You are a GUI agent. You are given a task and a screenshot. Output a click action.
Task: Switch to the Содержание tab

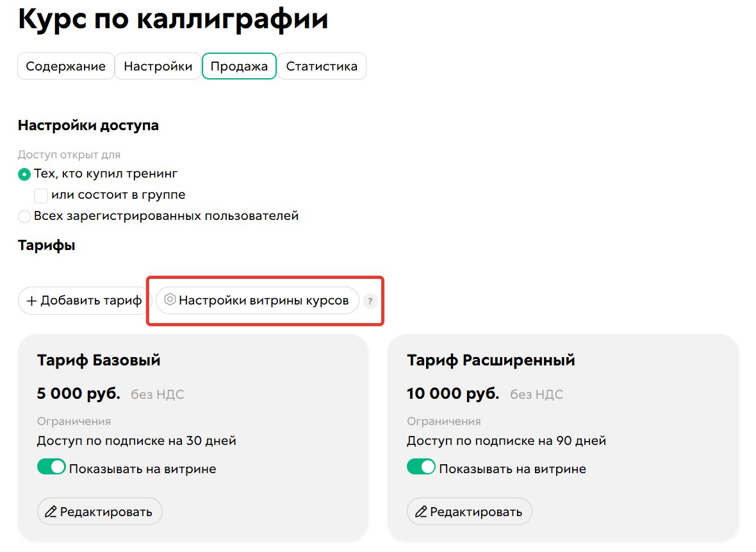66,65
